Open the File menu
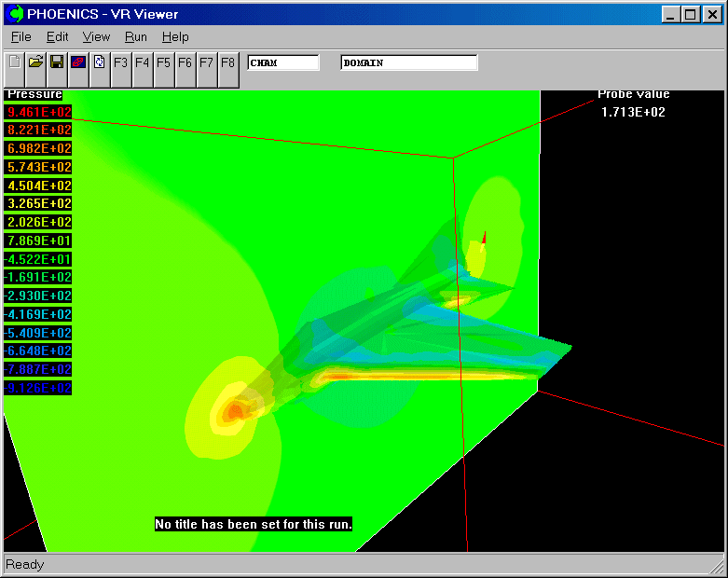The image size is (728, 578). click(x=21, y=36)
